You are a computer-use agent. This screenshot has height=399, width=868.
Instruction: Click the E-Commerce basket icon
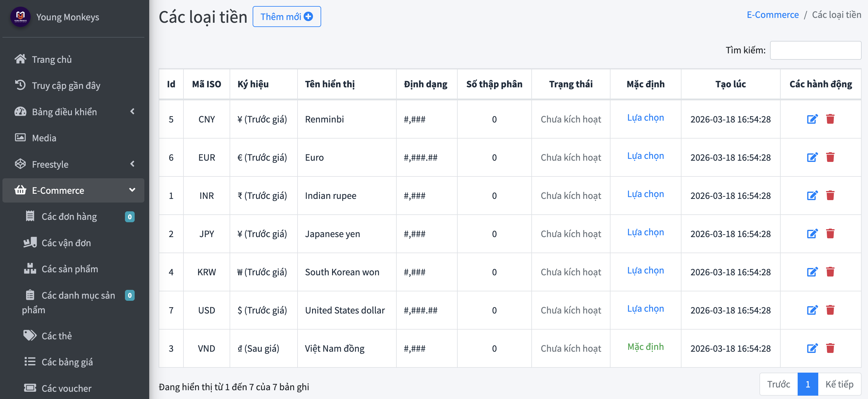click(x=20, y=190)
